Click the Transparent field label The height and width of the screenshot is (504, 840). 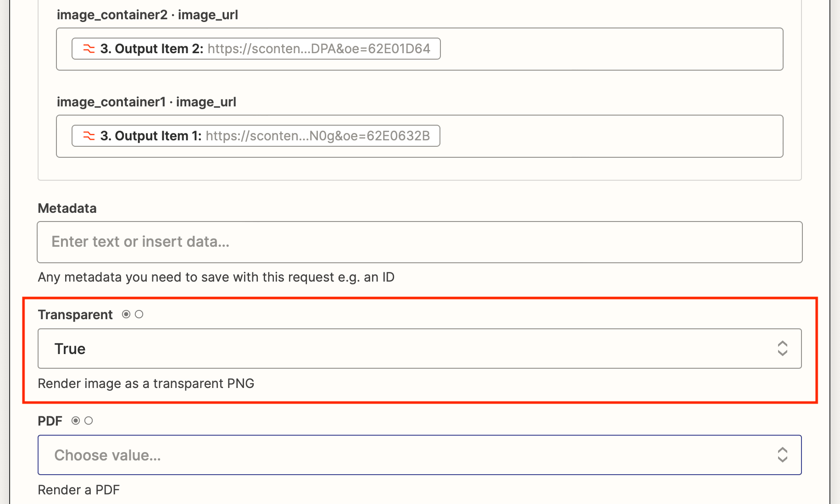click(x=75, y=314)
